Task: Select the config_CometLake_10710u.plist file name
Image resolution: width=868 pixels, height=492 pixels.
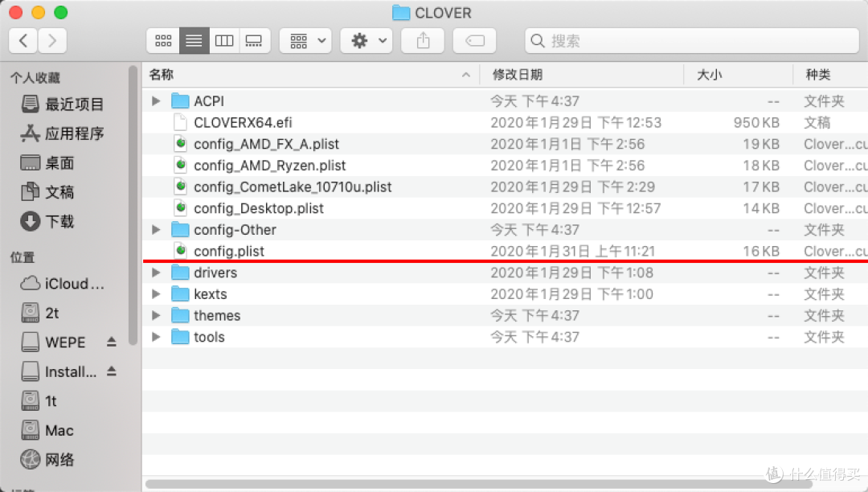Action: tap(293, 187)
